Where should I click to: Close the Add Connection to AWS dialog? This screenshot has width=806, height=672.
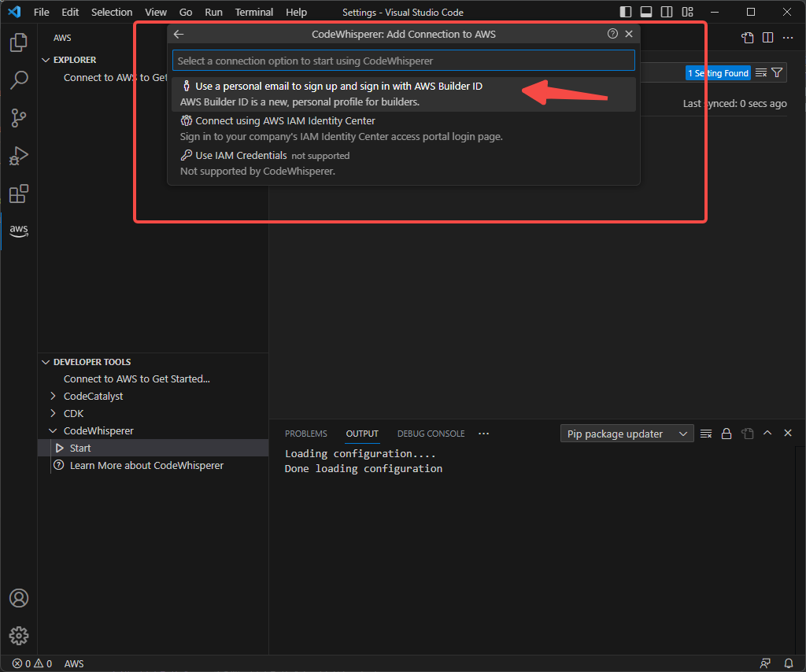coord(629,34)
